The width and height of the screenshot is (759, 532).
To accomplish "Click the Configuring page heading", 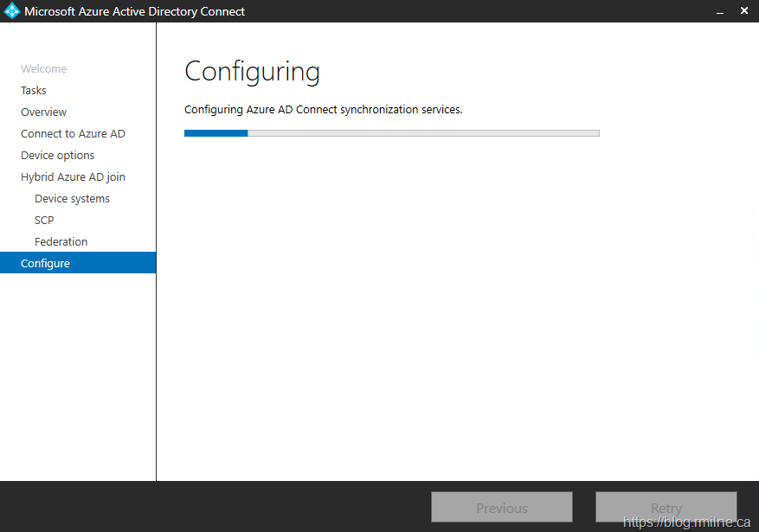I will point(252,71).
